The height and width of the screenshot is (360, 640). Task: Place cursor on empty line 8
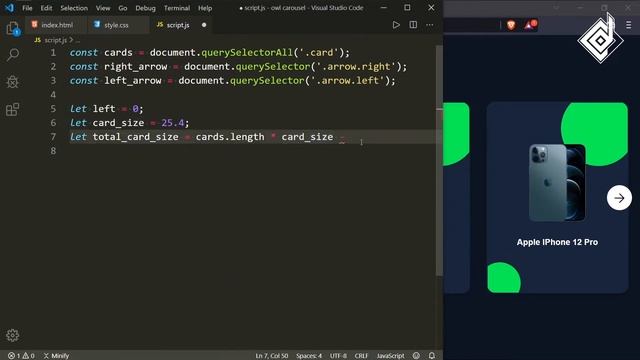(253, 151)
